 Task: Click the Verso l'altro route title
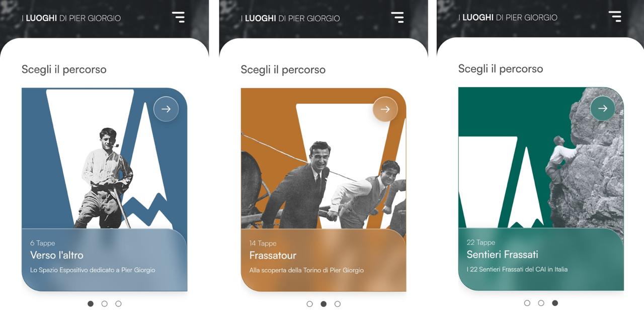pos(57,255)
